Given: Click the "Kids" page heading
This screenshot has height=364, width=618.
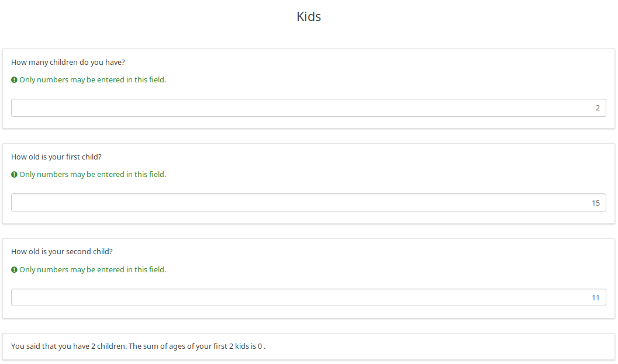Looking at the screenshot, I should pos(309,16).
